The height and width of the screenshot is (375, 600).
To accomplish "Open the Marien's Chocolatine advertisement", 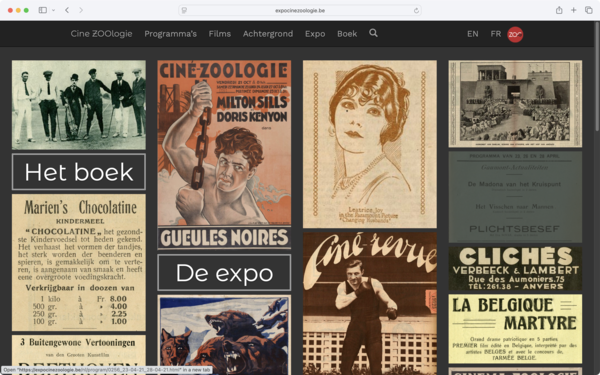I will click(79, 262).
